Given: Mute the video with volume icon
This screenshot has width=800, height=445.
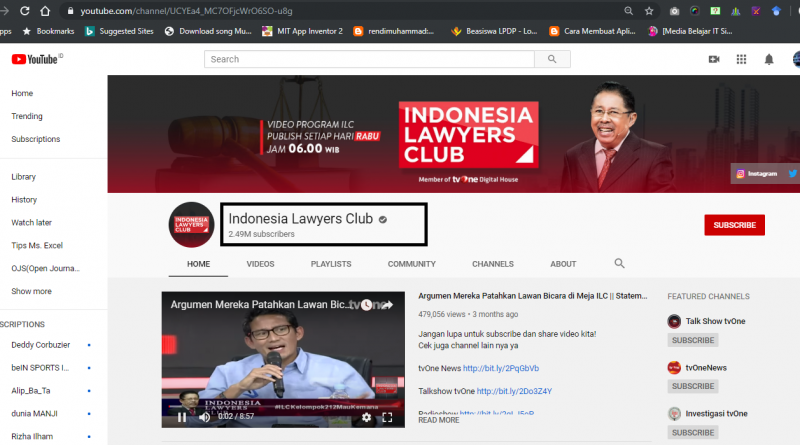Looking at the screenshot, I should [205, 417].
